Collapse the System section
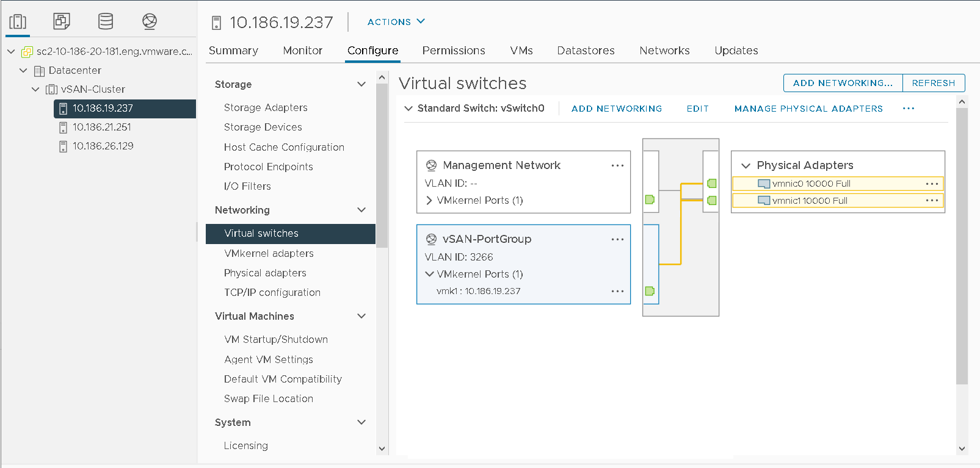The height and width of the screenshot is (468, 980). pos(361,422)
